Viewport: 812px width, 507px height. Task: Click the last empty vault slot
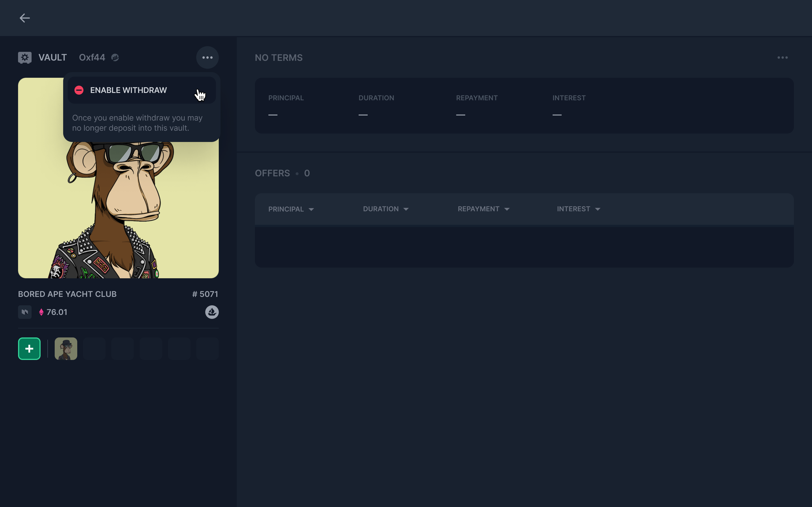[207, 349]
